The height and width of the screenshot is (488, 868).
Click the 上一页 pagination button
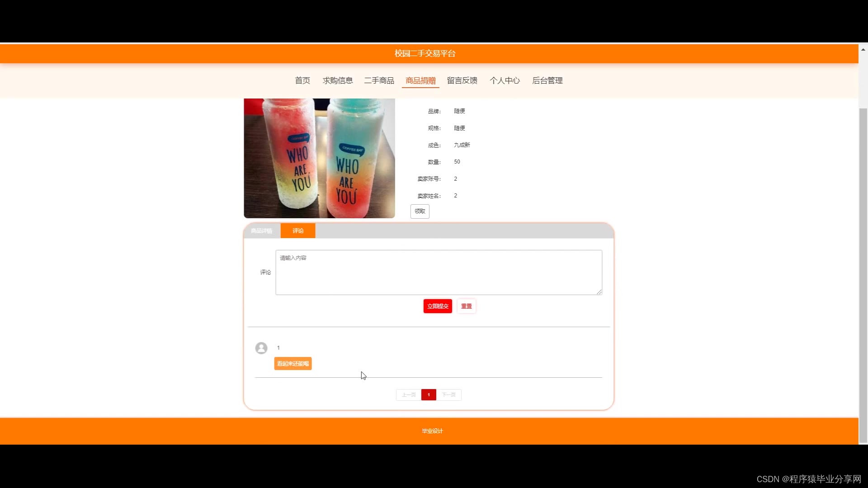[x=409, y=395]
